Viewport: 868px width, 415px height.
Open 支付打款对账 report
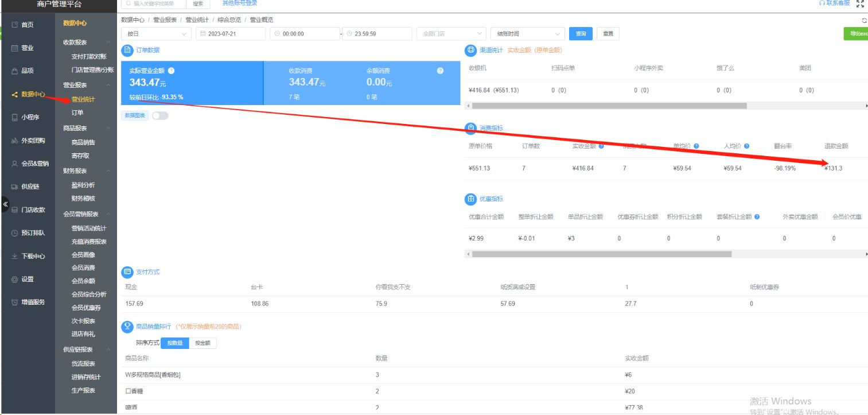tap(89, 57)
